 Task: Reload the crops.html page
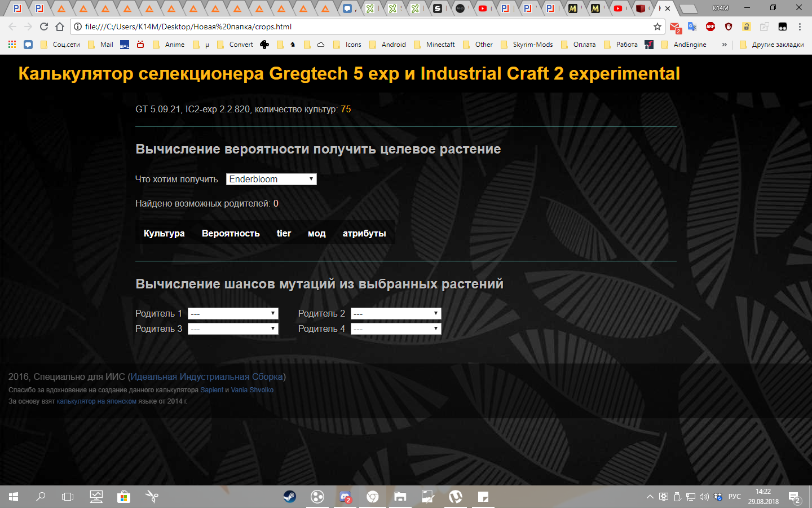(44, 27)
